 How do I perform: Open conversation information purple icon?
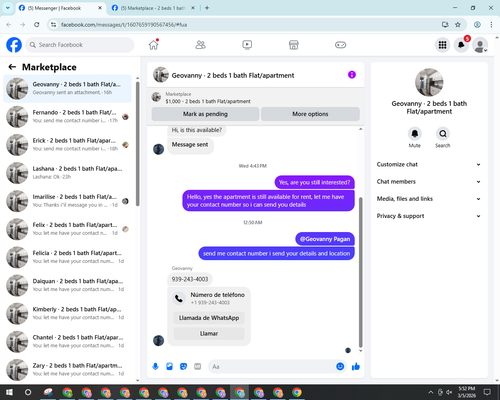[352, 75]
